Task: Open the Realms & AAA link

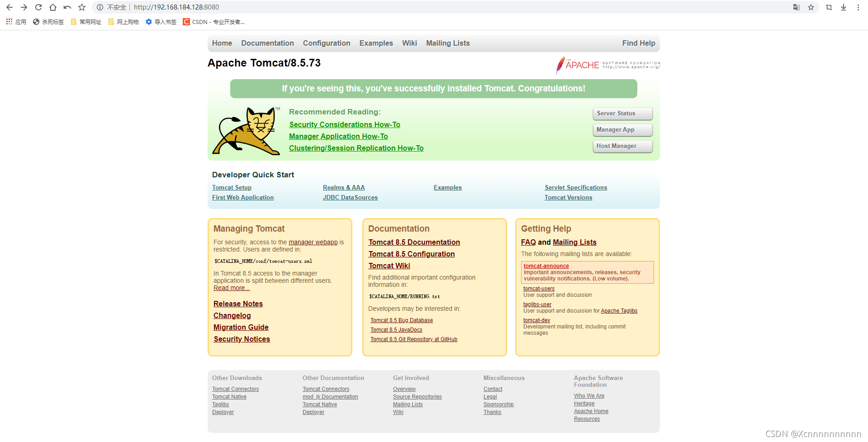Action: [x=344, y=188]
